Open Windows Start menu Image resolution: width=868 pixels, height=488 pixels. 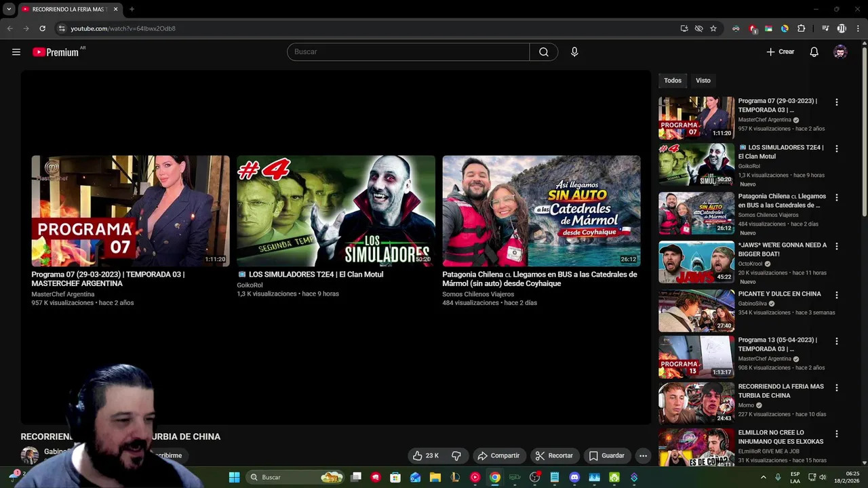pos(234,477)
